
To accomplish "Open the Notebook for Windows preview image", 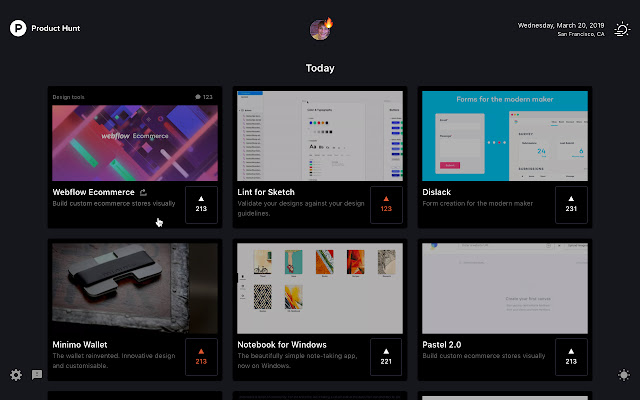I will click(320, 289).
